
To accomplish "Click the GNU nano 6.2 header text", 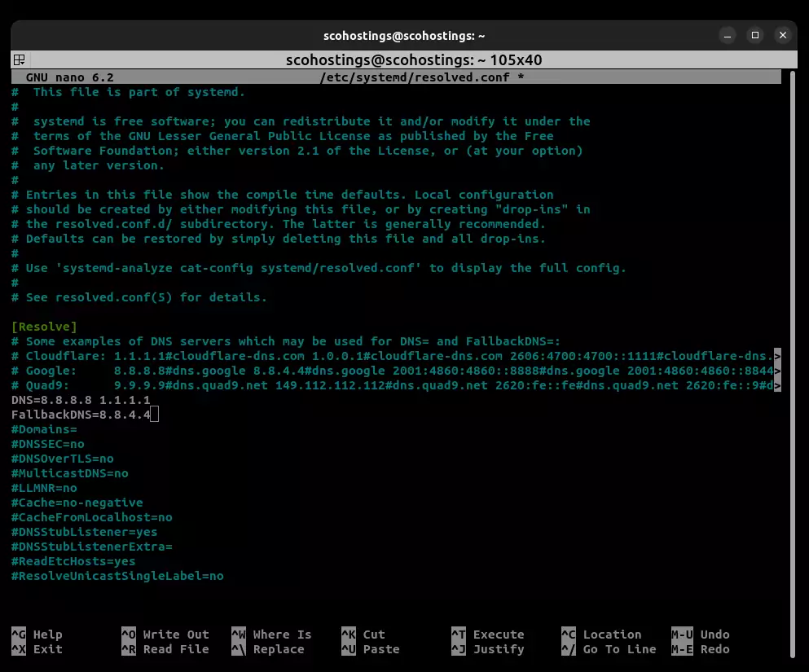I will pos(69,77).
